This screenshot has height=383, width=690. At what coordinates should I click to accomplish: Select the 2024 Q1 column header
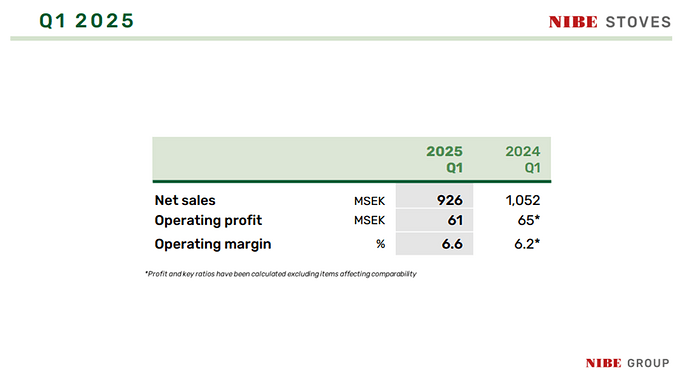point(523,159)
